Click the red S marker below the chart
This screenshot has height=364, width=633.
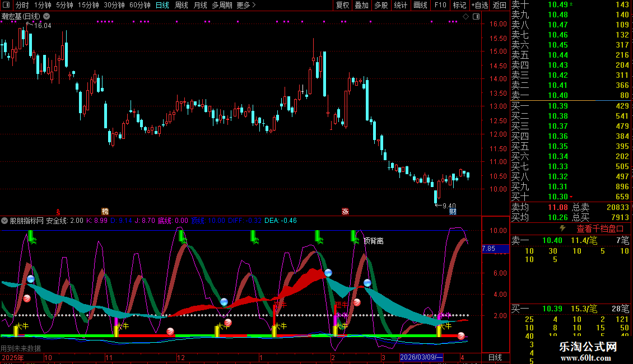[x=58, y=211]
